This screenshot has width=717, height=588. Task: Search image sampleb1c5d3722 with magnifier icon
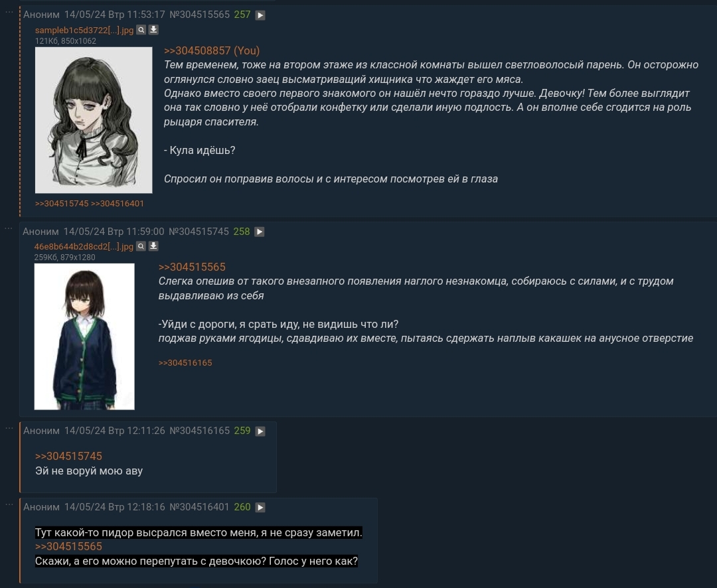tap(141, 30)
